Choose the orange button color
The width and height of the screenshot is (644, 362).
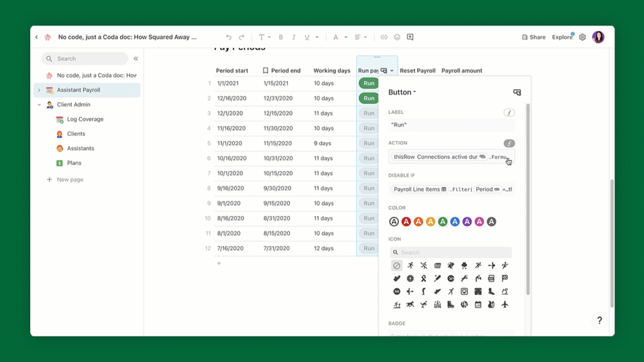click(418, 222)
